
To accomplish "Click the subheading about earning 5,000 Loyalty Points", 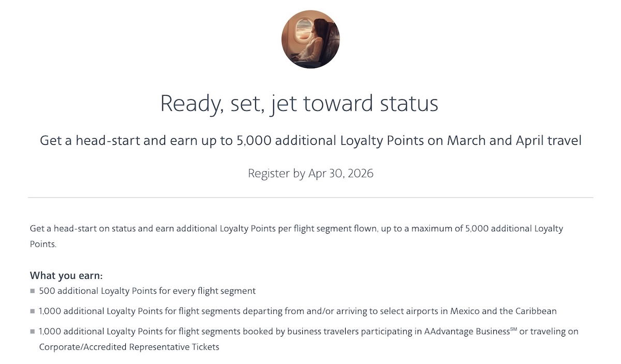I will (x=310, y=141).
